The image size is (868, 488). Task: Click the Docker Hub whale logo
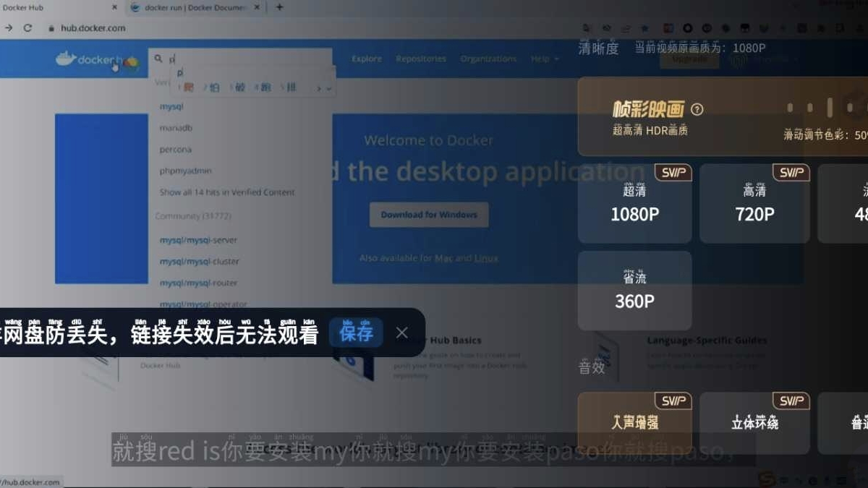pos(97,60)
